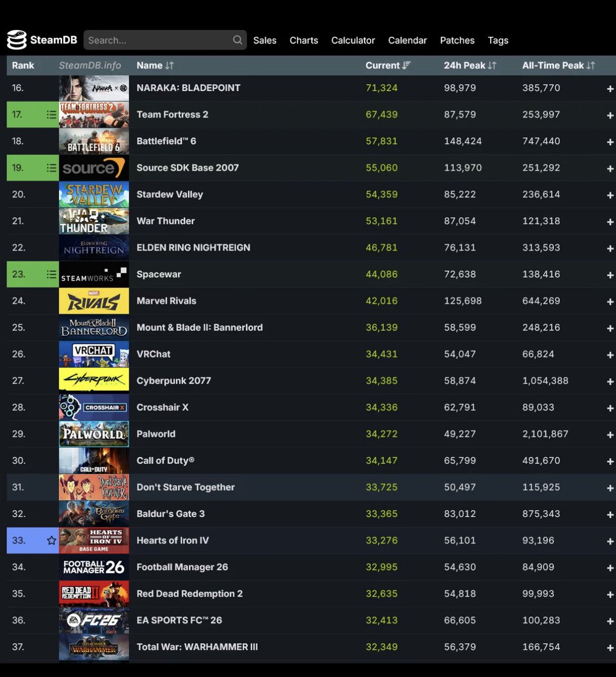Screen dimensions: 616x677
Task: Open Source SDK Base 2007 logo image
Action: pos(94,168)
